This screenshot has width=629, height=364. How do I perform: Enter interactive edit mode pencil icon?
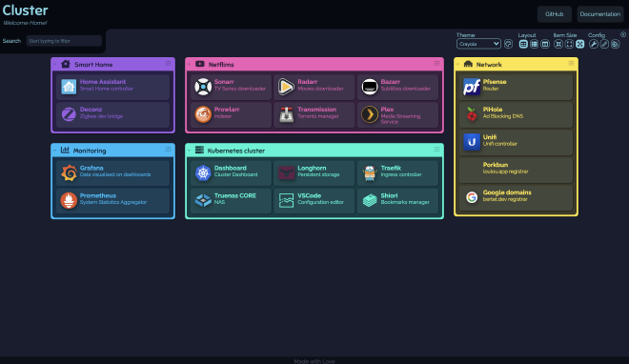(x=604, y=44)
